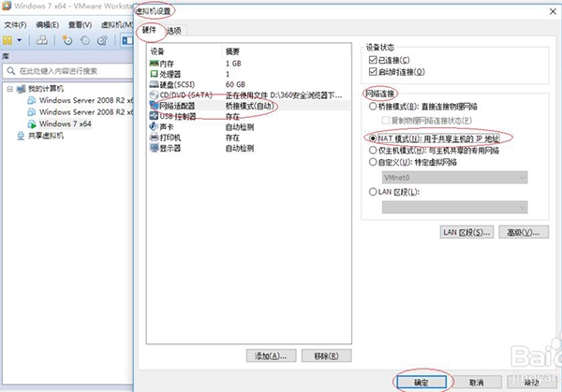Click the 取消 cancel button
The image size is (562, 392).
(x=477, y=382)
